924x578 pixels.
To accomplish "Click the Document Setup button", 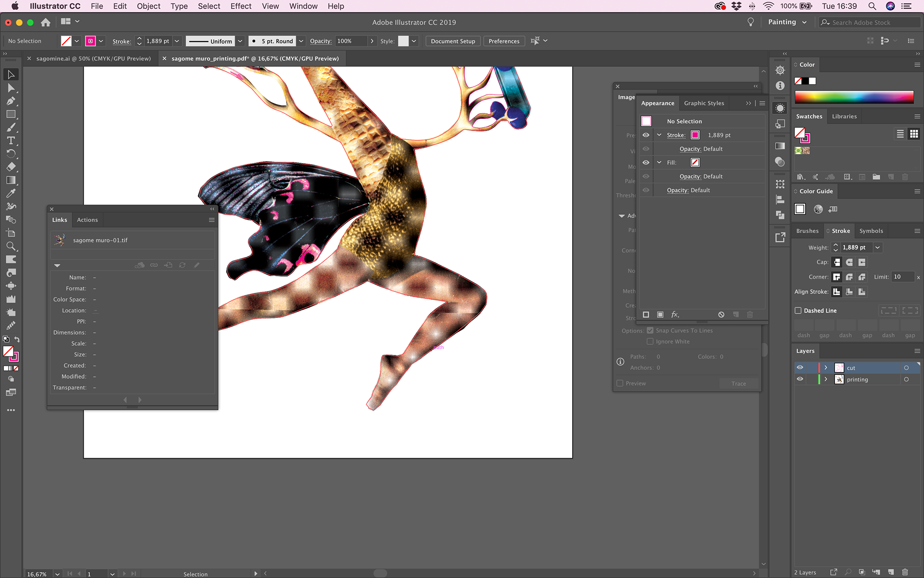I will click(452, 41).
